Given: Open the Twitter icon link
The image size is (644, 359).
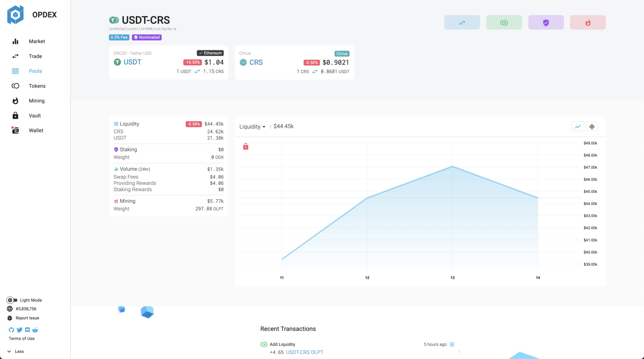Looking at the screenshot, I should coord(19,330).
